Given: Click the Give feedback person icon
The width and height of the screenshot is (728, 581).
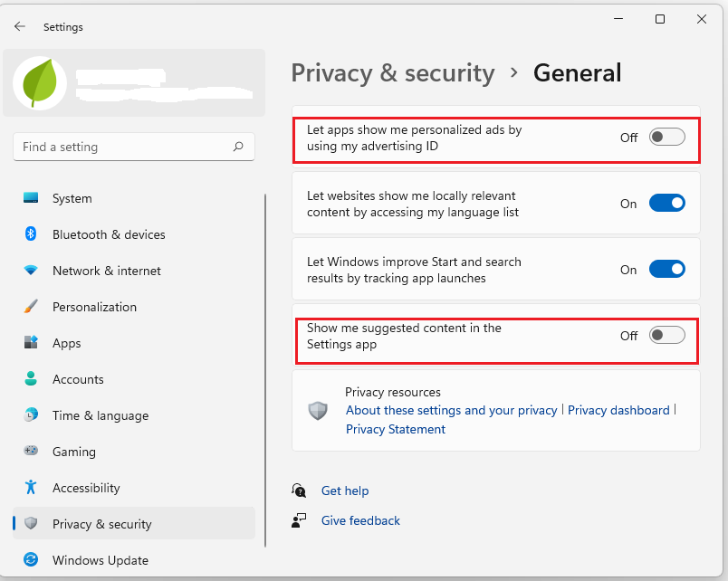Looking at the screenshot, I should (x=299, y=520).
